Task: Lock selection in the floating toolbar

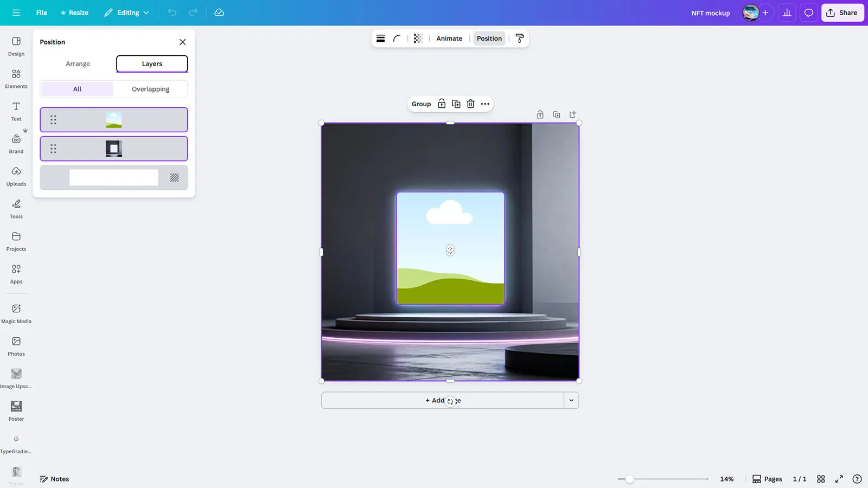Action: 442,104
